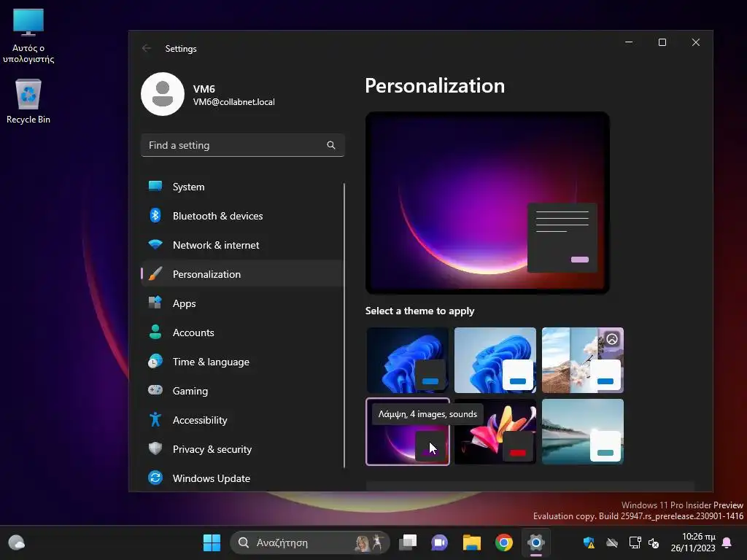Click the sidebar vertical scrollbar
Screen dimensions: 747x560
point(344,325)
